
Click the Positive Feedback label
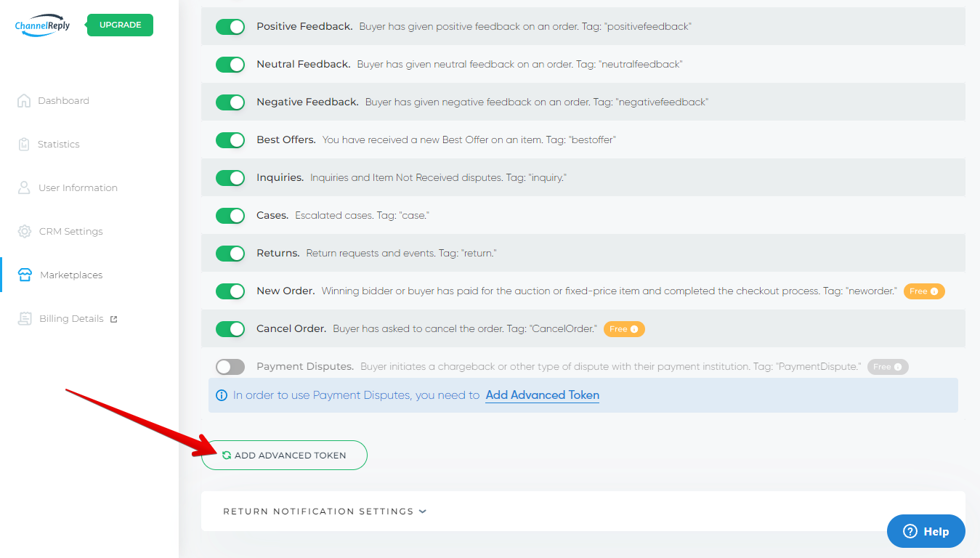click(304, 26)
